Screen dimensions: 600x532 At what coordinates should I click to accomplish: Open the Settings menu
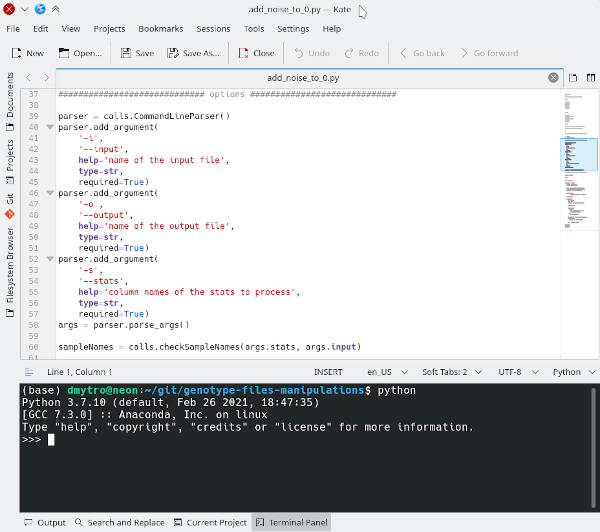tap(293, 29)
